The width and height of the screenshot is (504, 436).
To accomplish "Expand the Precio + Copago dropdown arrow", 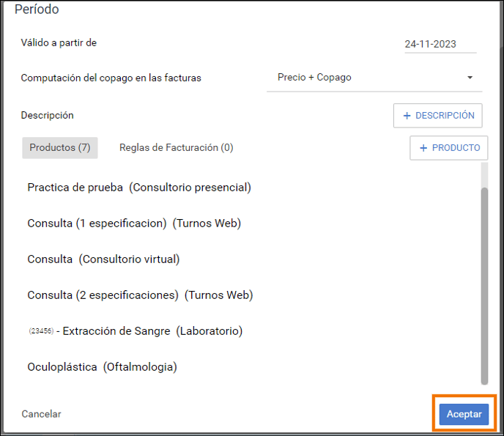I will 470,78.
